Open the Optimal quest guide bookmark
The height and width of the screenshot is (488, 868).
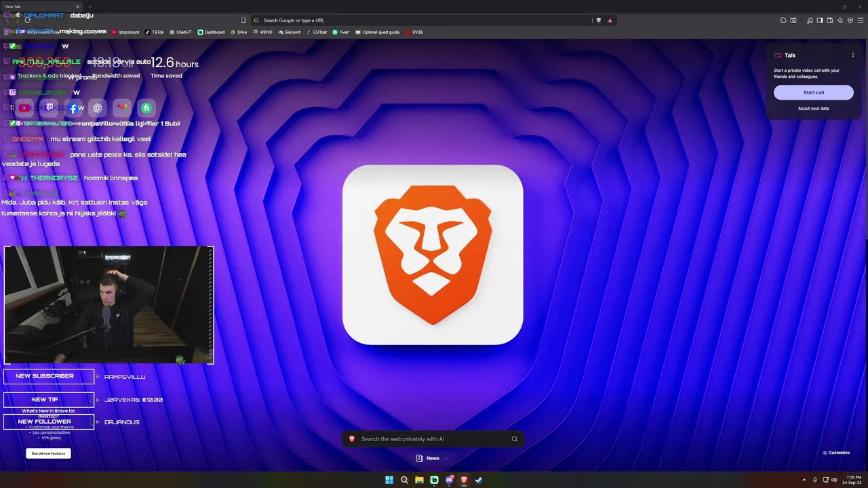coord(378,32)
